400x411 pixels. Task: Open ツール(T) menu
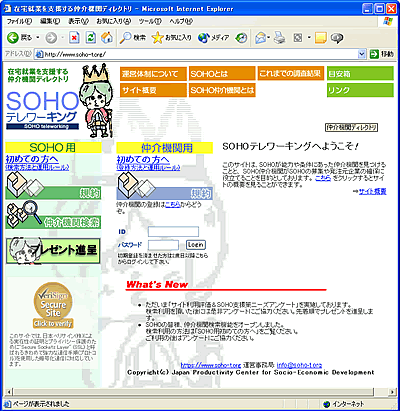pos(150,21)
